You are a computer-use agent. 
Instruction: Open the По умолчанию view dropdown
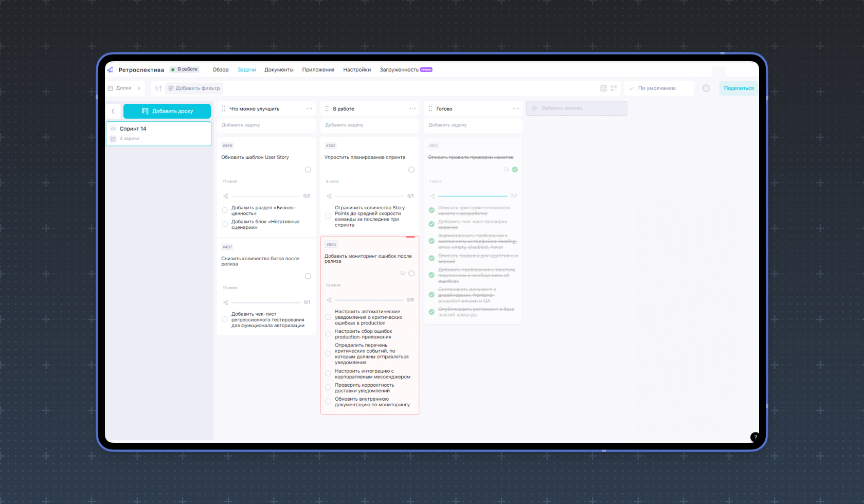tap(659, 88)
